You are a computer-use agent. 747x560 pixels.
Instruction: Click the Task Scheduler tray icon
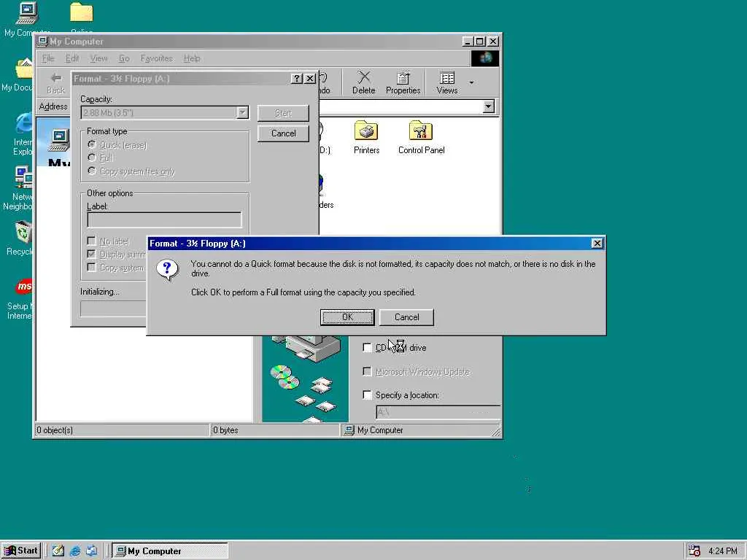[x=694, y=551]
